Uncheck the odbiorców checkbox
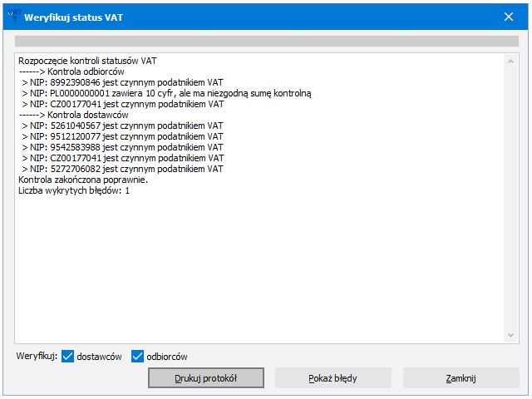 [137, 357]
